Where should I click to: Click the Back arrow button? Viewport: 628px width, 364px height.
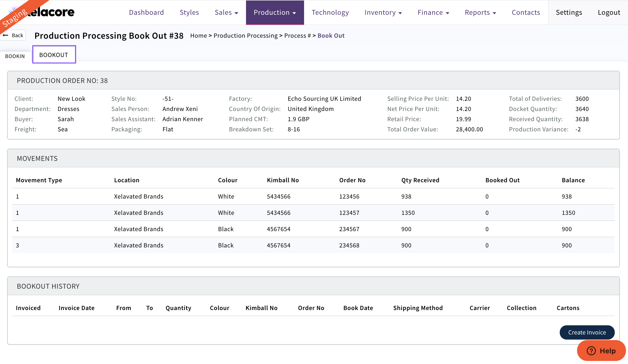[14, 35]
